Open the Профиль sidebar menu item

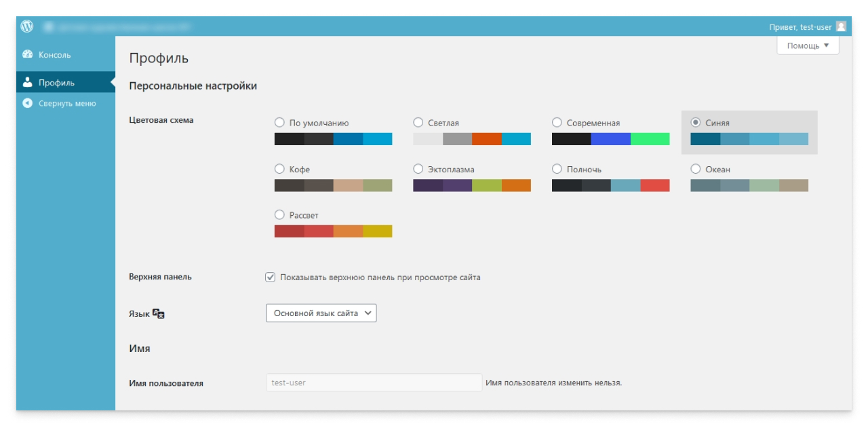[56, 83]
